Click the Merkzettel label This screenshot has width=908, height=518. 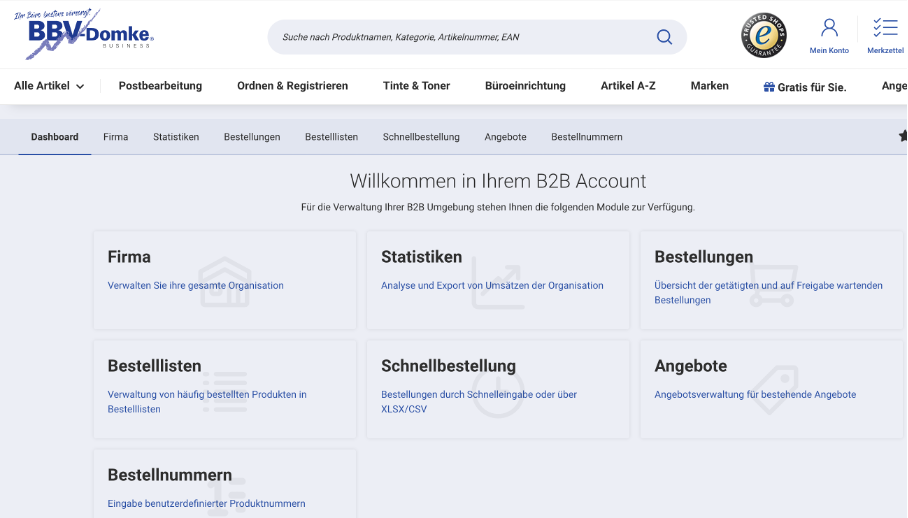[x=885, y=50]
